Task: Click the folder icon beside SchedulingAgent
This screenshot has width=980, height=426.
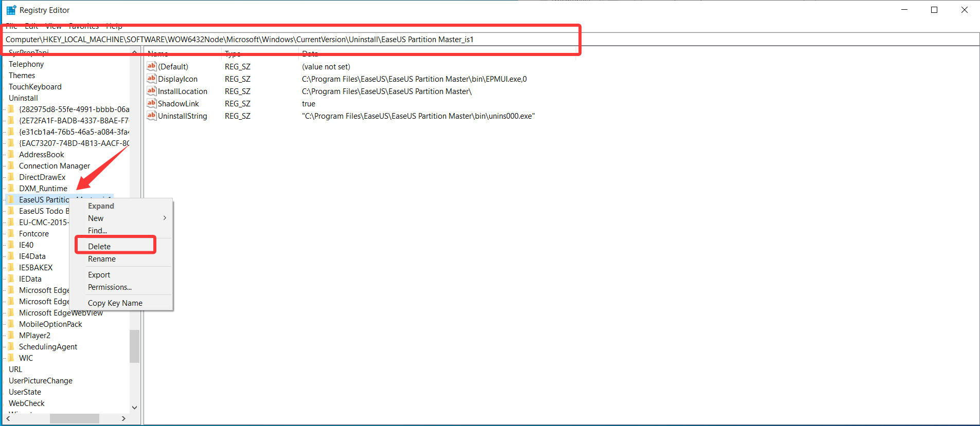Action: [11, 346]
